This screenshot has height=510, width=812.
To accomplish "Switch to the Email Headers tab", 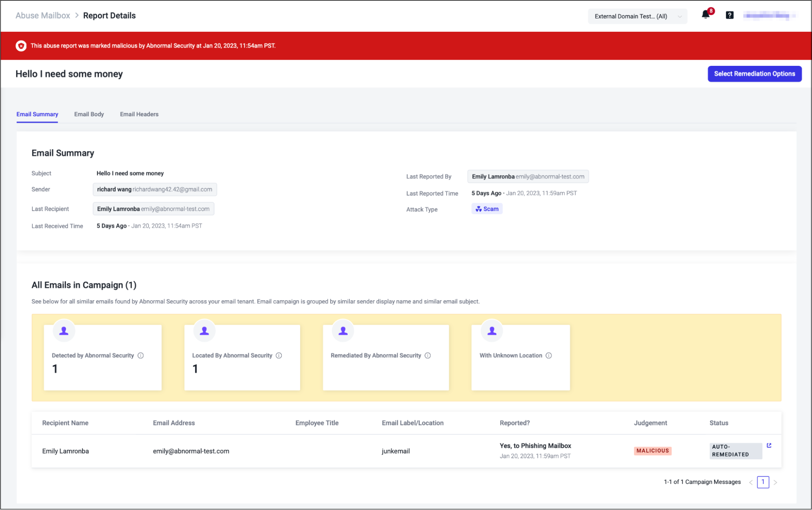I will click(x=139, y=114).
